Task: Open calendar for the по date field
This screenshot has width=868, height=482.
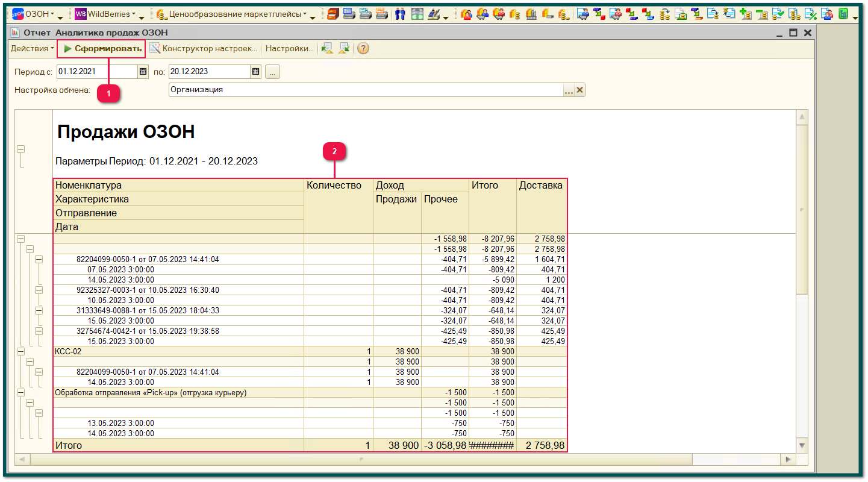Action: click(x=255, y=72)
